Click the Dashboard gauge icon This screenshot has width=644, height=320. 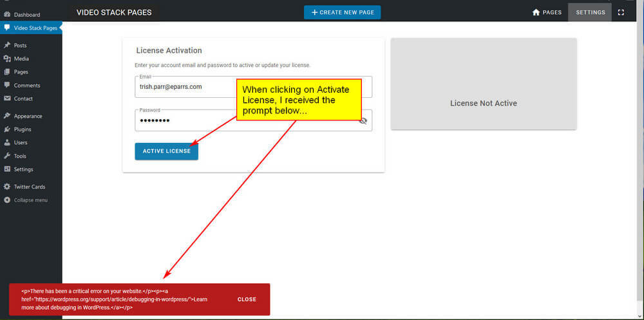pyautogui.click(x=6, y=14)
